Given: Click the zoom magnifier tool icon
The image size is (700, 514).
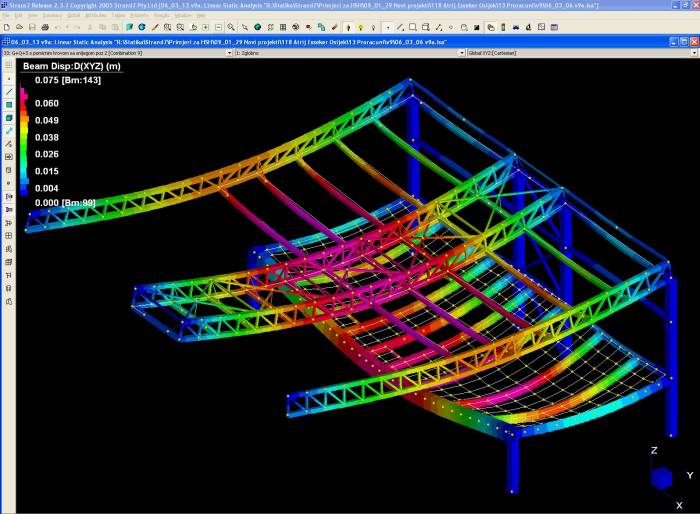Looking at the screenshot, I should 231,27.
